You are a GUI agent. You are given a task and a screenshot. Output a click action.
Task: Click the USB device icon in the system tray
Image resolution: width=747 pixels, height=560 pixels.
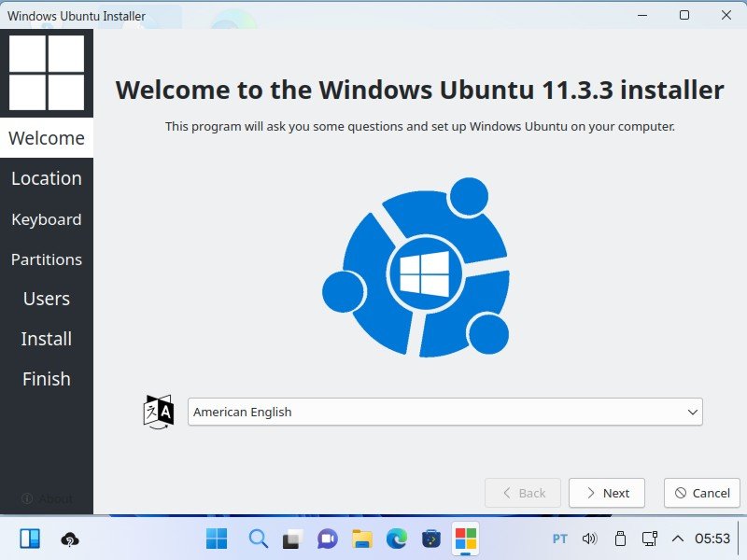[x=619, y=539]
